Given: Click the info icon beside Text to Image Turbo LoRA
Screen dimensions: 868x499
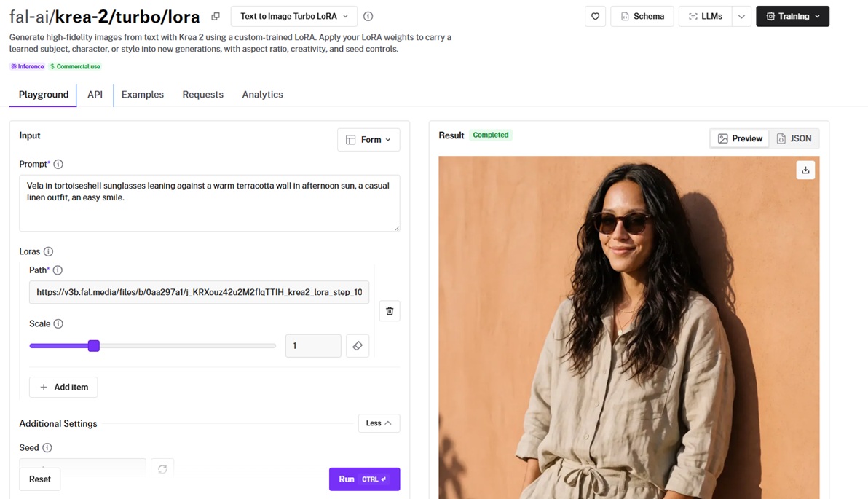Looking at the screenshot, I should [x=368, y=17].
